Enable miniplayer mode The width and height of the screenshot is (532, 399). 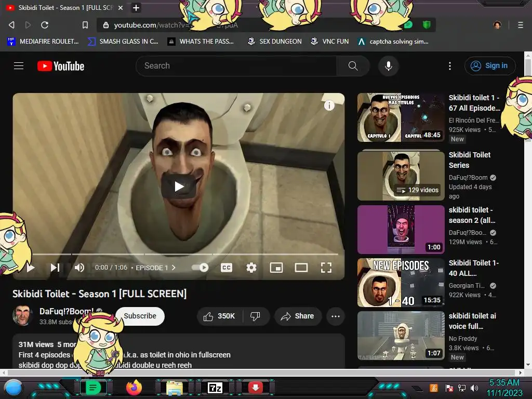(276, 268)
